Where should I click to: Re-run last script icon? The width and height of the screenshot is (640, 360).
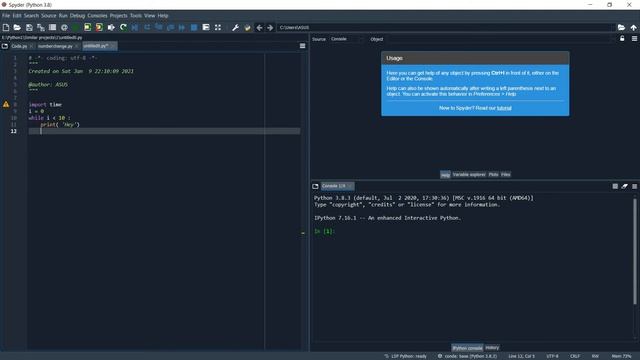(x=123, y=27)
